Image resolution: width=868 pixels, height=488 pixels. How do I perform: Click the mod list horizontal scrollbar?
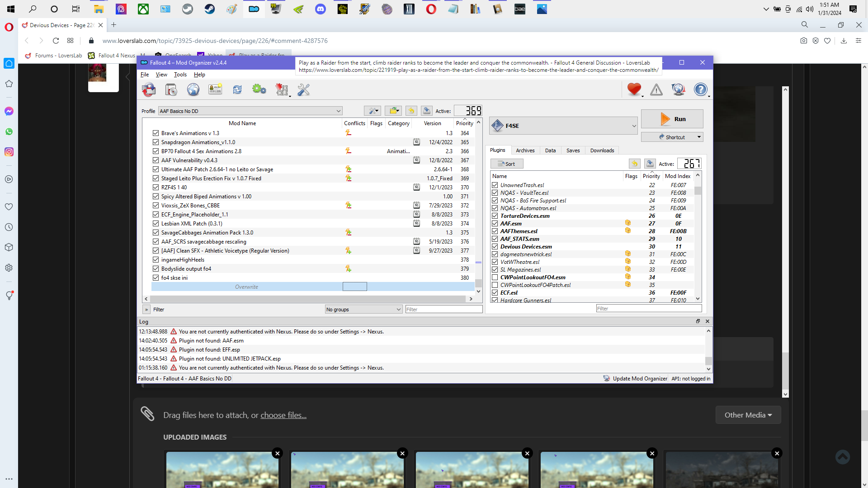point(307,299)
